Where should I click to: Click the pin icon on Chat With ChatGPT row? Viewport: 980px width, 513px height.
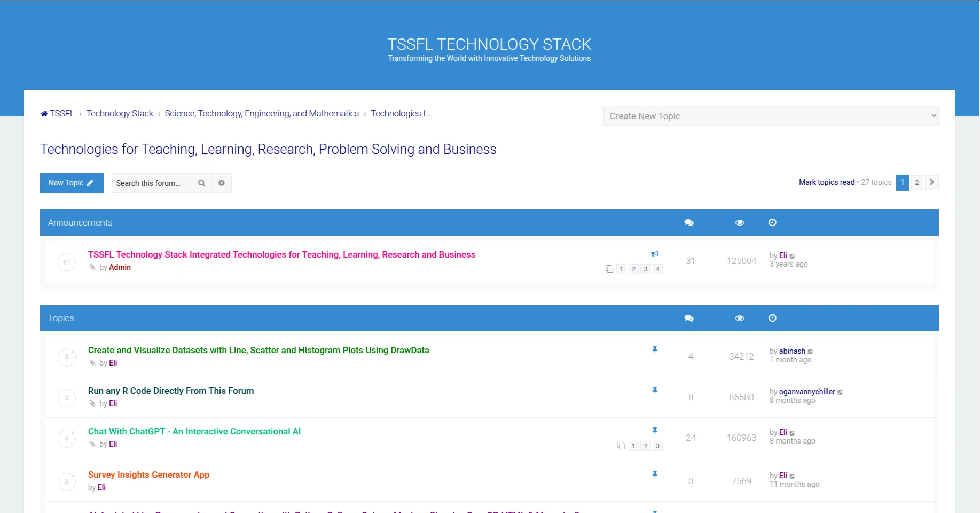click(655, 431)
